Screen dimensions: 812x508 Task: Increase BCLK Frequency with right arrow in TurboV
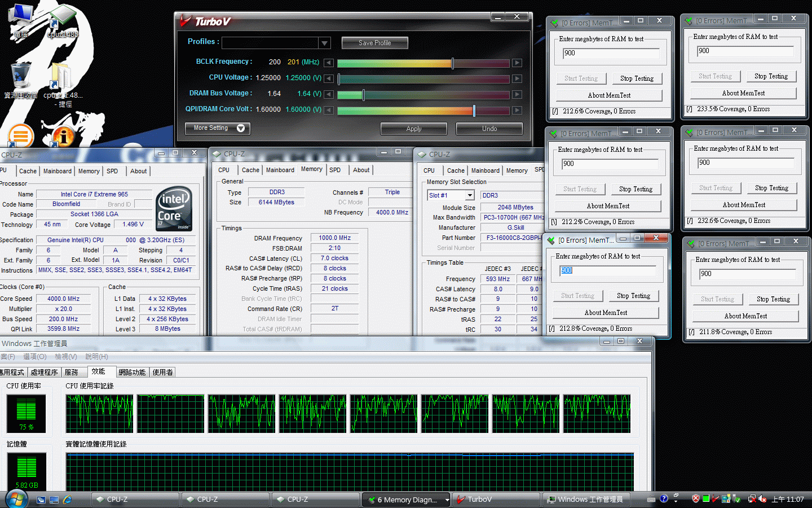pos(517,63)
